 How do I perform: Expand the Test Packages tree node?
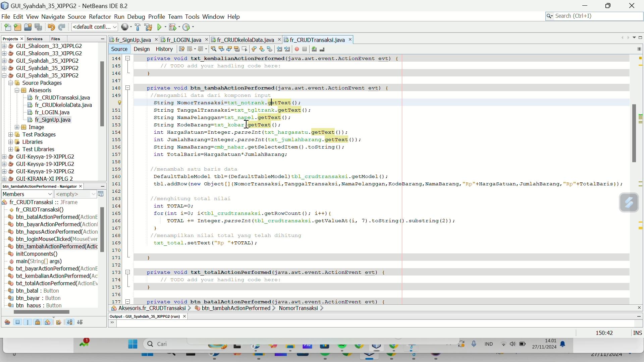(11, 135)
